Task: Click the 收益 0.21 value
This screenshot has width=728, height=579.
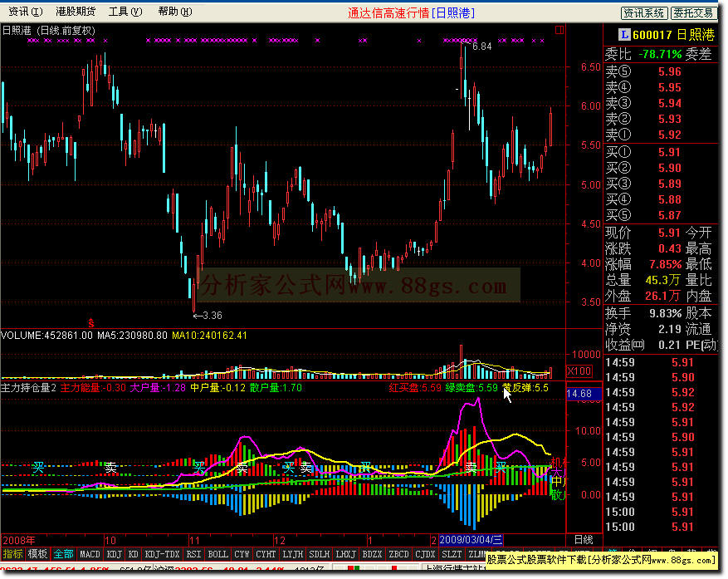Action: coord(669,345)
